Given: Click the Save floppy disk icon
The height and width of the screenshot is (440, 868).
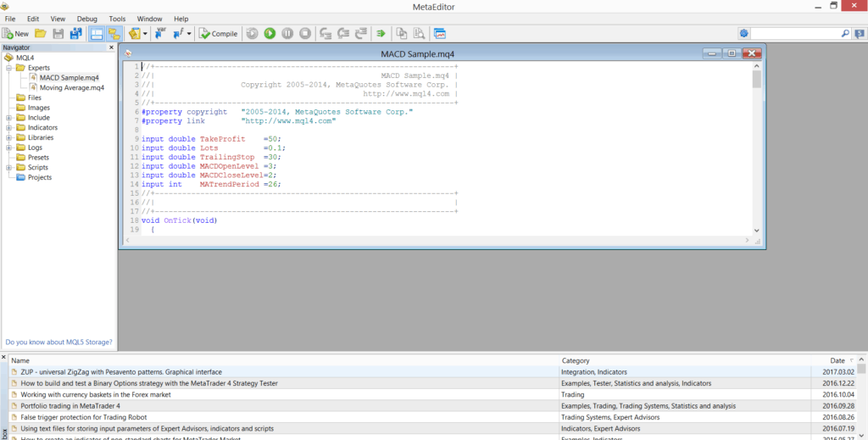Looking at the screenshot, I should coord(58,34).
